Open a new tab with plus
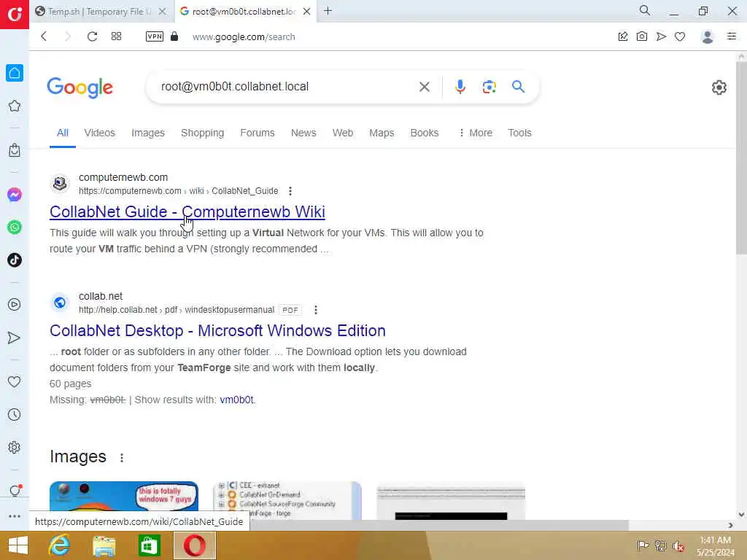747x560 pixels. pyautogui.click(x=328, y=10)
